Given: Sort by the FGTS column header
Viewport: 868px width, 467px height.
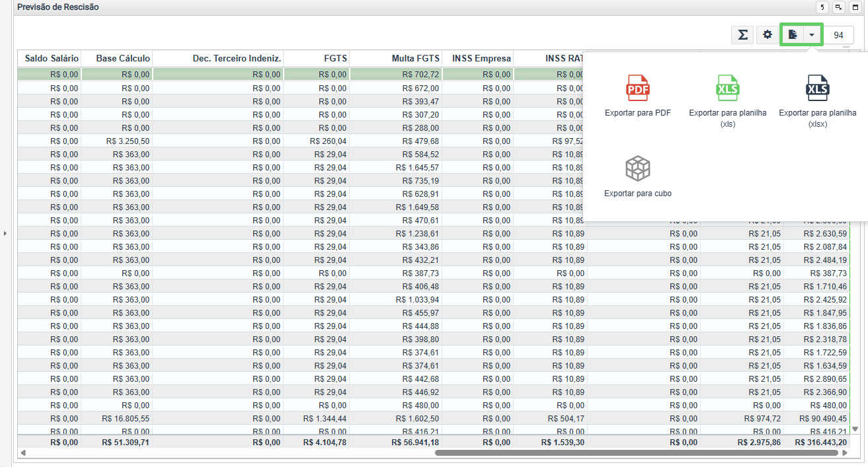Looking at the screenshot, I should pyautogui.click(x=317, y=58).
